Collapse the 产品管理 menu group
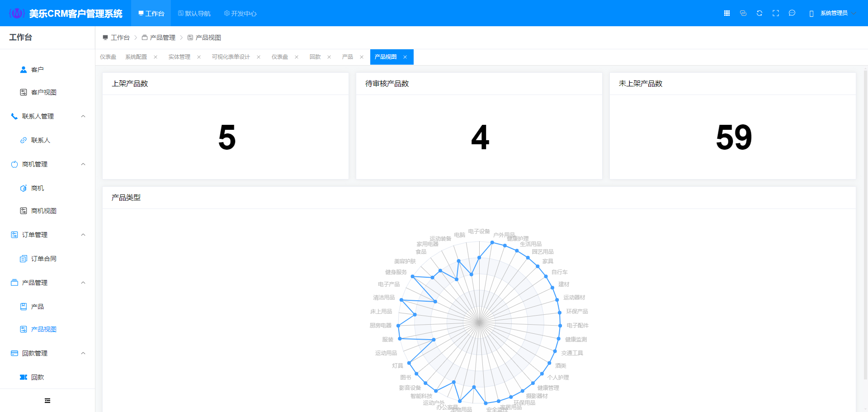Screen dimensions: 868x412 tap(83, 283)
